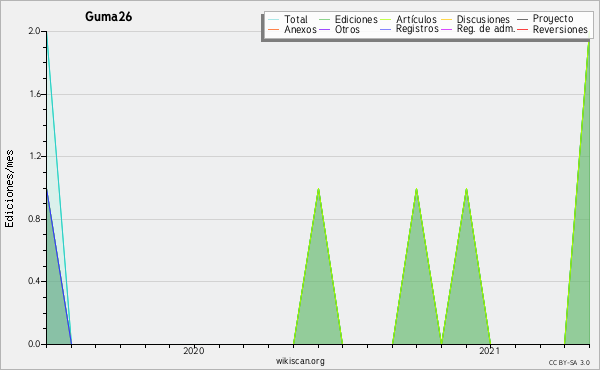Viewport: 600px width, 370px height.
Task: Click the Reversiones legend label
Action: tap(560, 29)
